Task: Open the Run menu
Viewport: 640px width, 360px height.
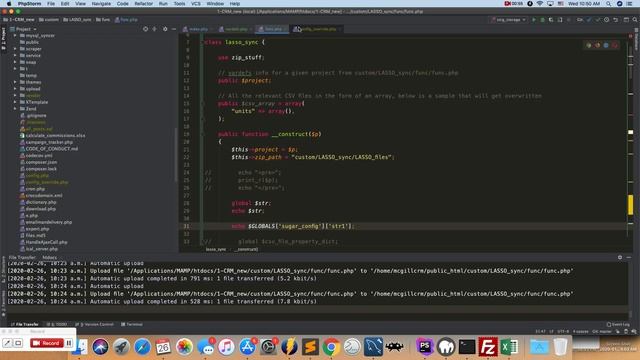Action: click(163, 4)
